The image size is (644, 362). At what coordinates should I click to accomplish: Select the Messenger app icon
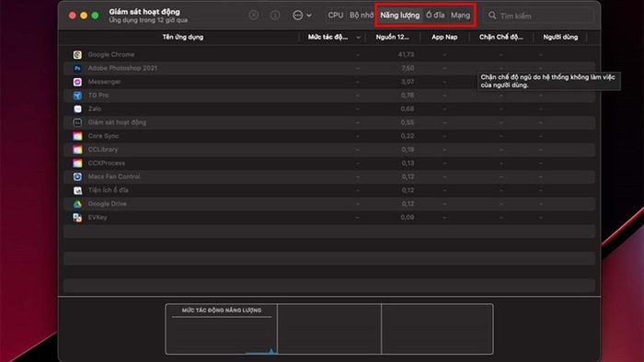pyautogui.click(x=77, y=82)
